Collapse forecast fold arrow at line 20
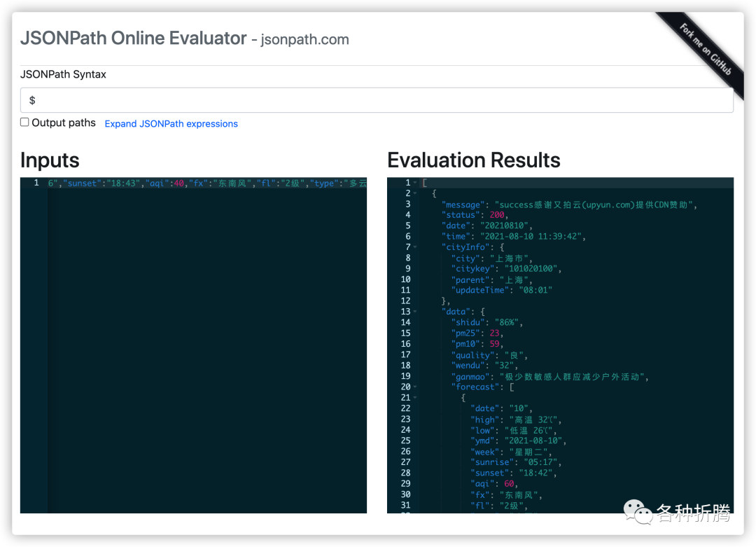The width and height of the screenshot is (756, 547). (415, 387)
